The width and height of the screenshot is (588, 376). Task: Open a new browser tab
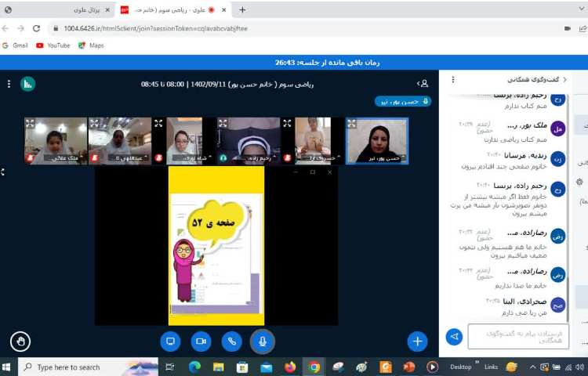[242, 10]
